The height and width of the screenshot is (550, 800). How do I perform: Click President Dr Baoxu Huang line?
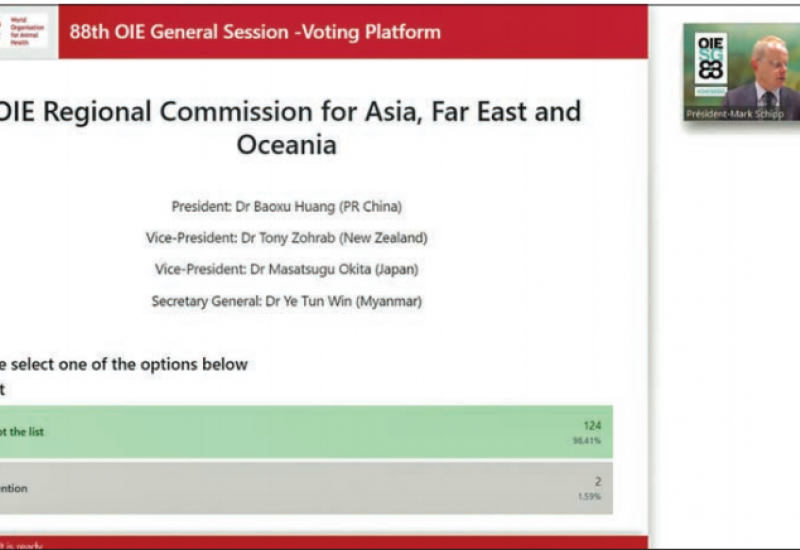click(x=286, y=207)
